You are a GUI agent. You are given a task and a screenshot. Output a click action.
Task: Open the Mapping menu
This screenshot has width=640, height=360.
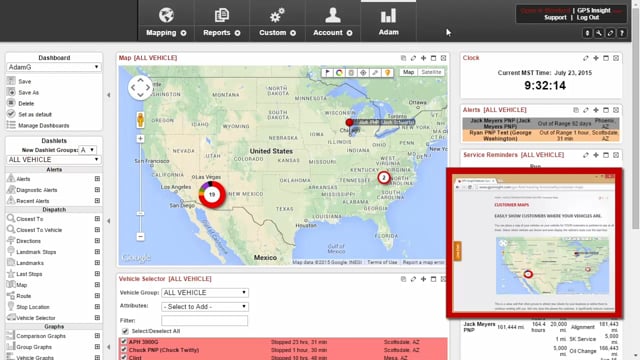pos(166,21)
